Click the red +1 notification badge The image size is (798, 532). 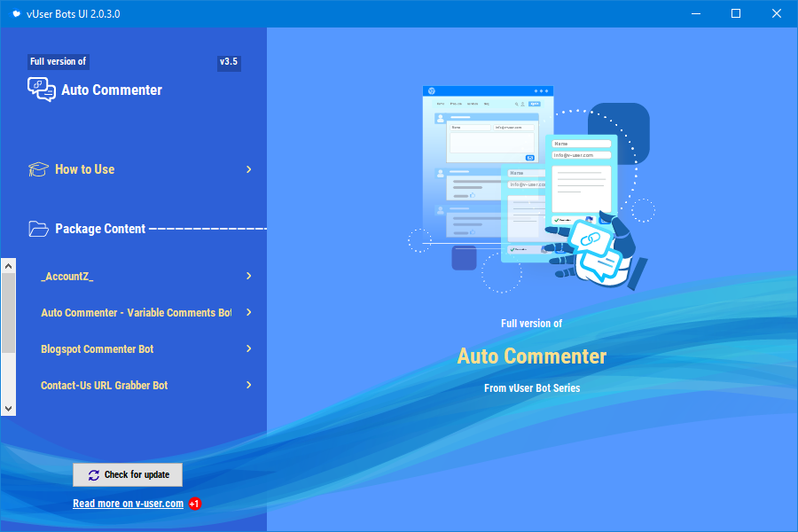(195, 504)
